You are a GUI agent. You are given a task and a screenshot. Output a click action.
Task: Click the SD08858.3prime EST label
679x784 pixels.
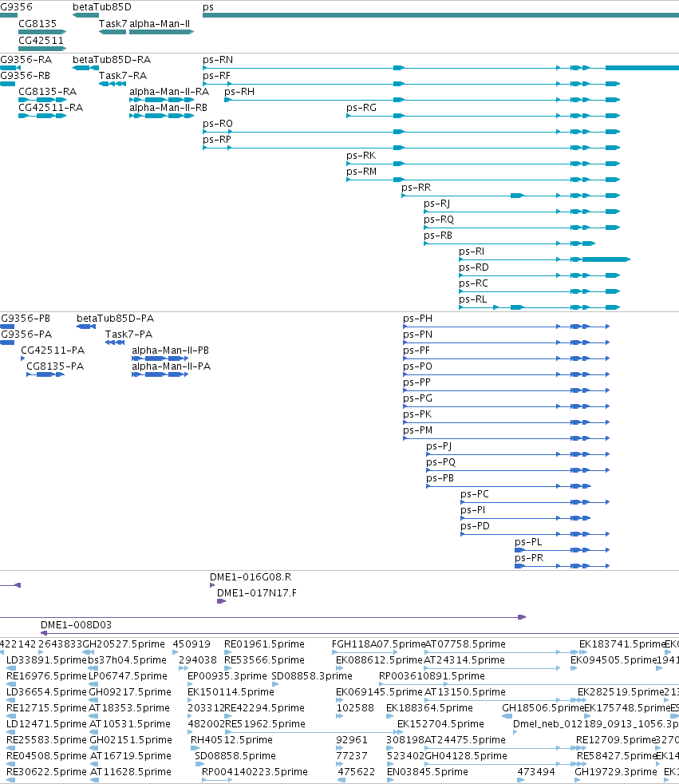[312, 676]
